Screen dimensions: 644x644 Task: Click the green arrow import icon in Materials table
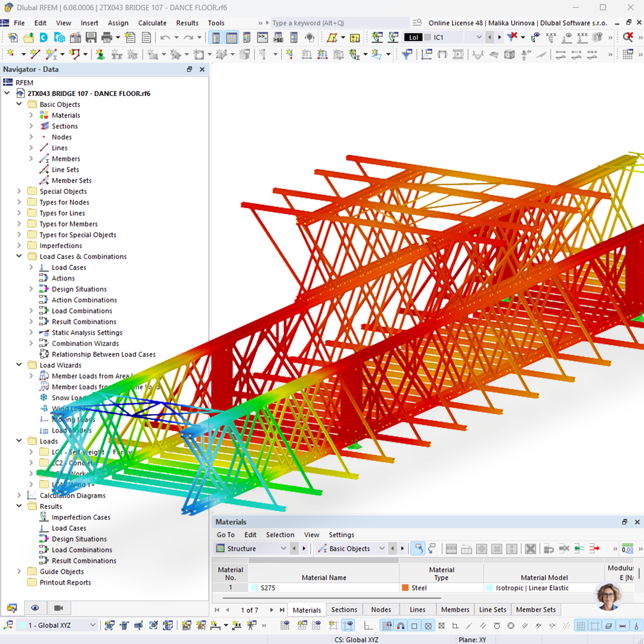[579, 549]
